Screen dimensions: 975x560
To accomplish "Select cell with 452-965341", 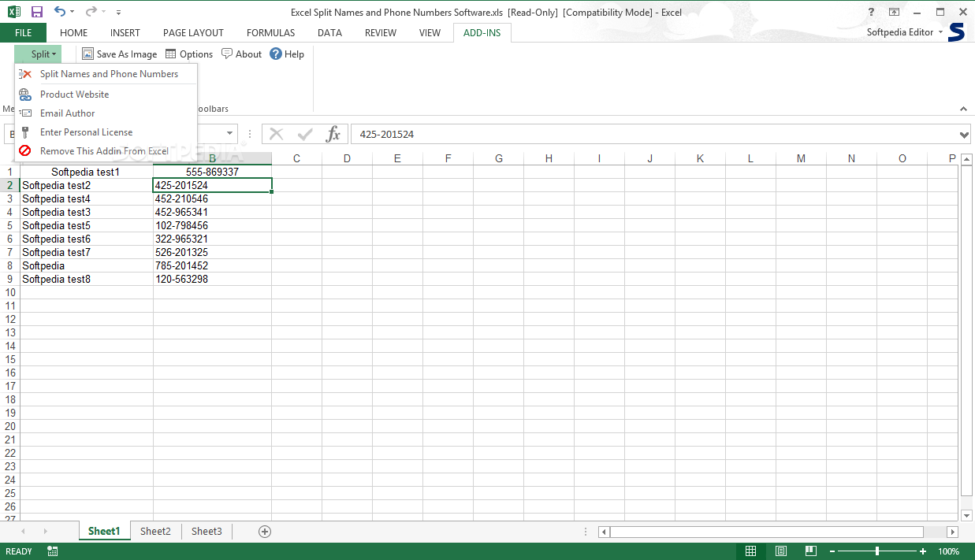I will [x=212, y=213].
